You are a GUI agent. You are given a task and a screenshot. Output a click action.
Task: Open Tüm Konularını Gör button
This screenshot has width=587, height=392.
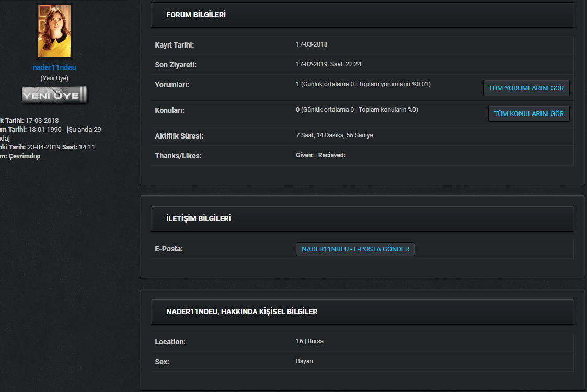pyautogui.click(x=528, y=113)
